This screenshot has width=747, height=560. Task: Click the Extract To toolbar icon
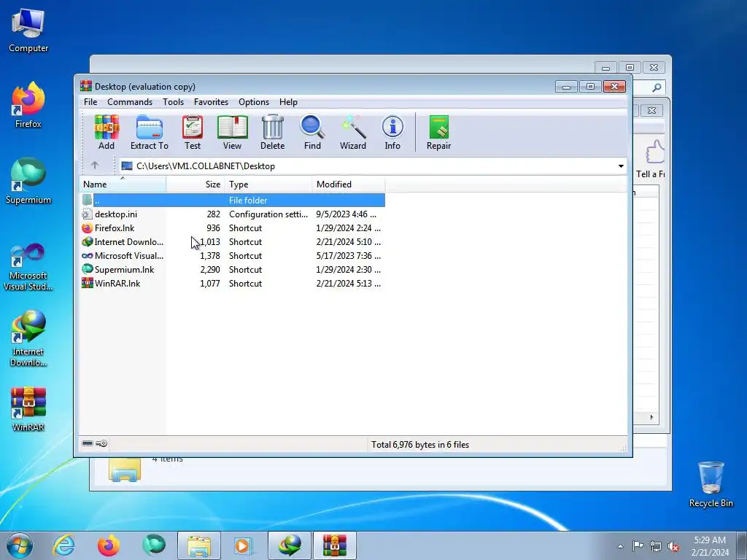(x=149, y=133)
